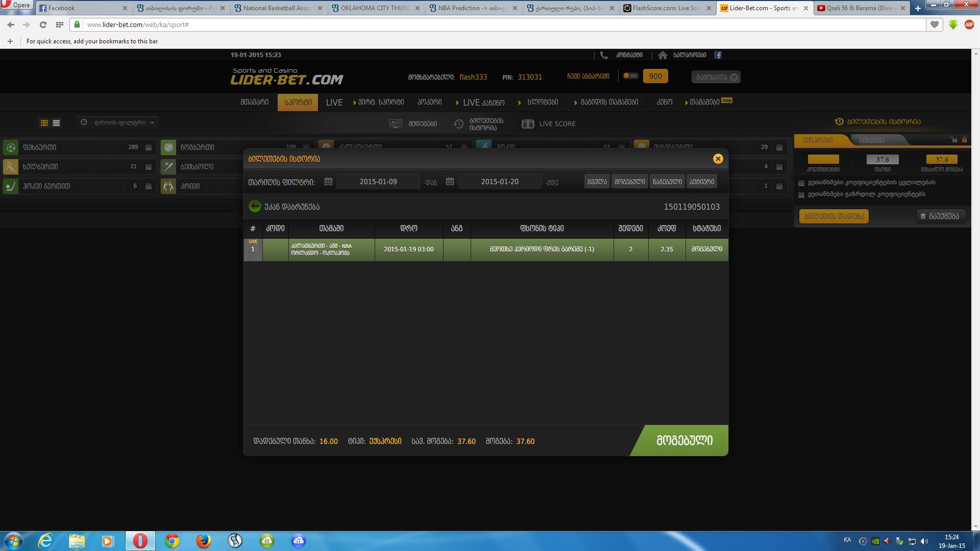This screenshot has height=551, width=980.
Task: Open the start date calendar icon
Action: click(x=328, y=182)
